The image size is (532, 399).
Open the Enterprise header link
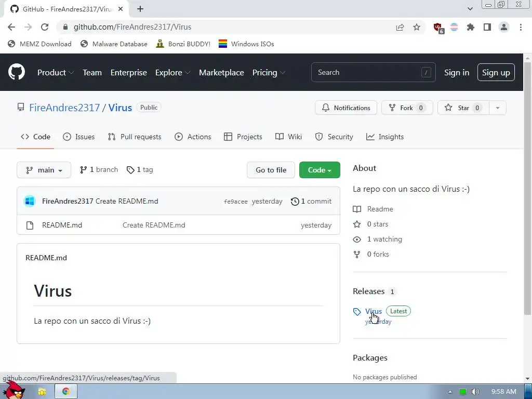click(x=129, y=72)
